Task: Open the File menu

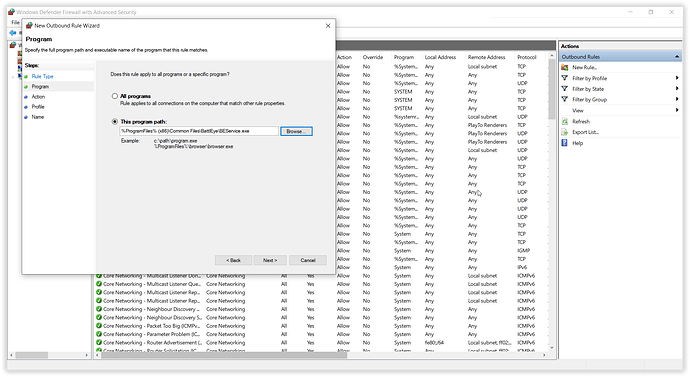Action: pyautogui.click(x=15, y=22)
